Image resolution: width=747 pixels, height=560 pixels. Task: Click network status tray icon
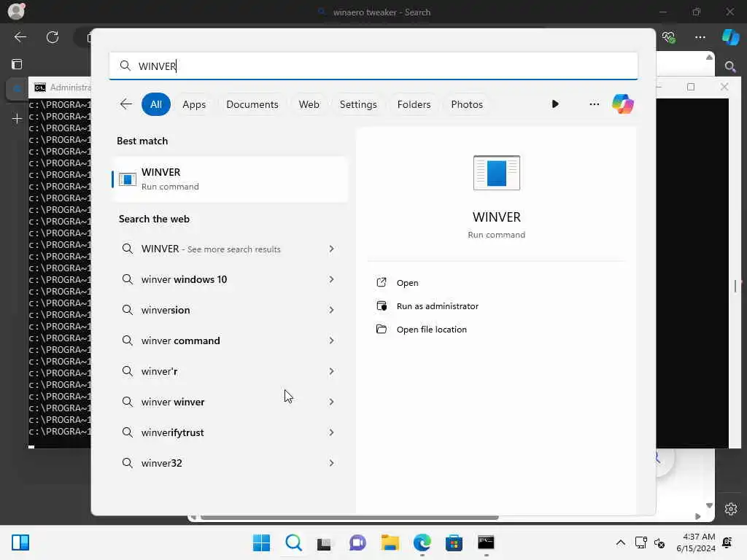coord(640,542)
